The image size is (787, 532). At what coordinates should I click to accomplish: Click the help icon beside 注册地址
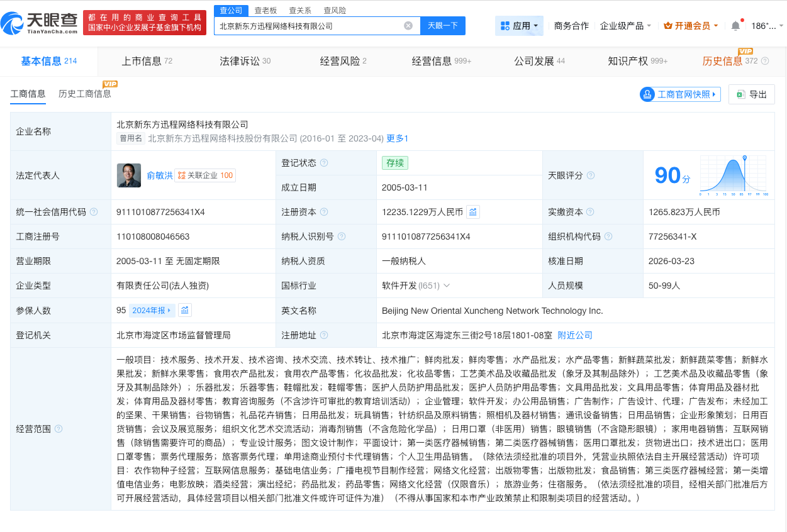pos(324,335)
